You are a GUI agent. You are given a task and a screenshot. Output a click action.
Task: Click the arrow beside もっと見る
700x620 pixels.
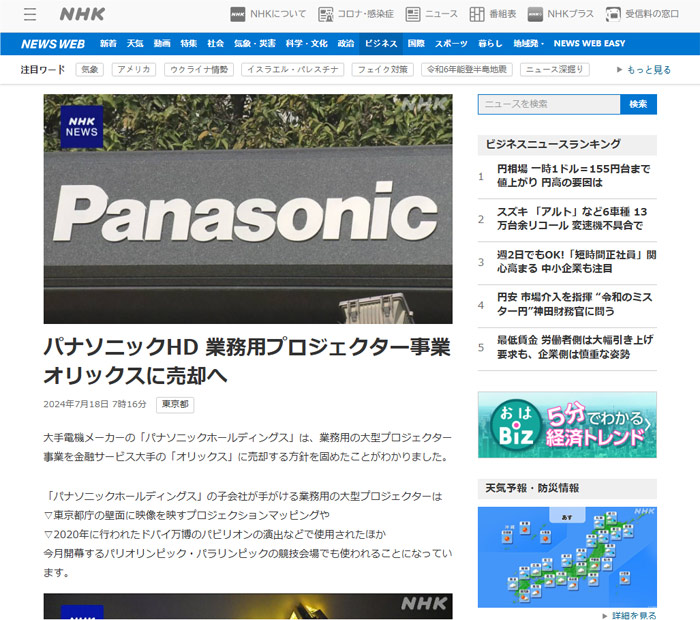click(x=619, y=70)
